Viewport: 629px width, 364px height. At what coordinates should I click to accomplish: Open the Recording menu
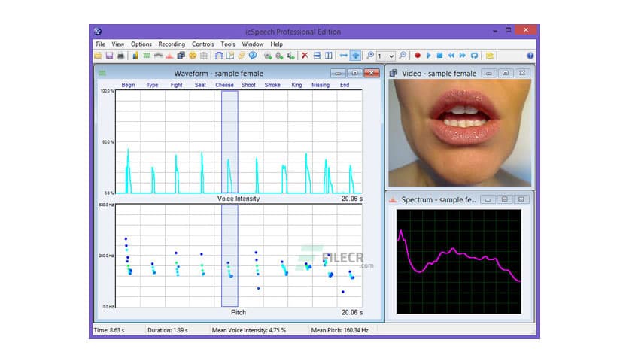(172, 44)
